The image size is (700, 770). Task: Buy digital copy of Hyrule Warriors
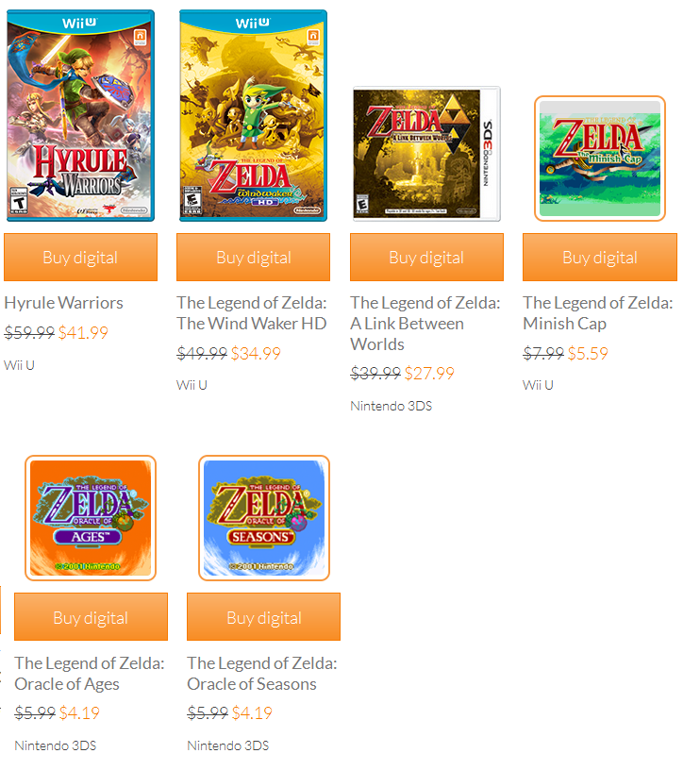click(80, 258)
